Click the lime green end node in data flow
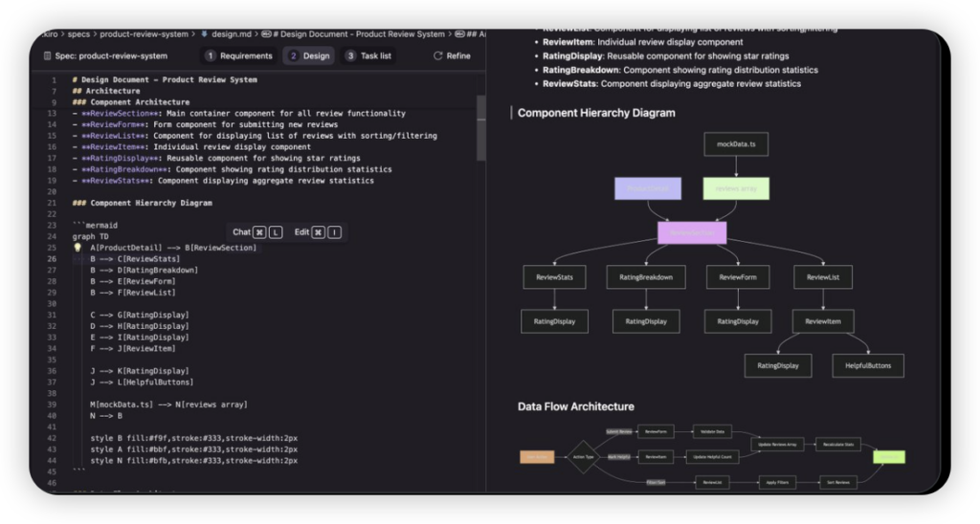Image resolution: width=980 pixels, height=524 pixels. click(889, 457)
